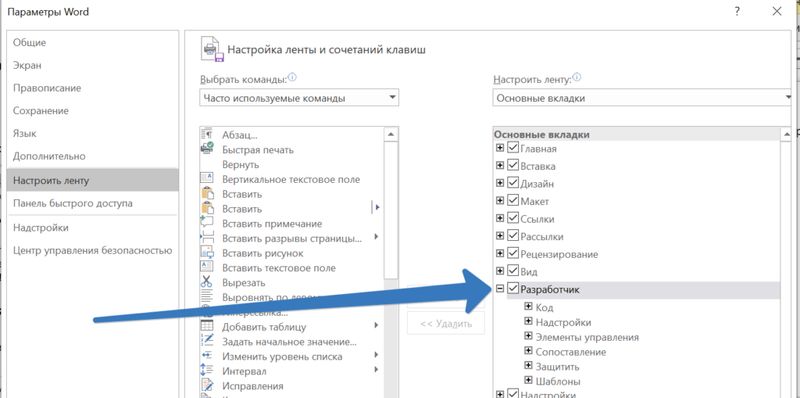Expand the Рецензирование tree node
The image size is (800, 398).
[500, 254]
